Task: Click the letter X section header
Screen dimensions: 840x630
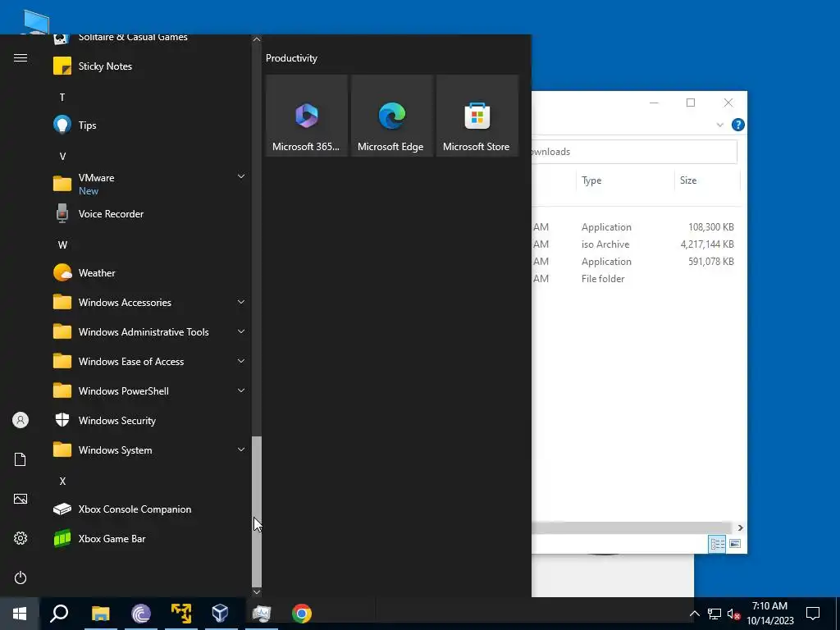Action: pos(62,481)
